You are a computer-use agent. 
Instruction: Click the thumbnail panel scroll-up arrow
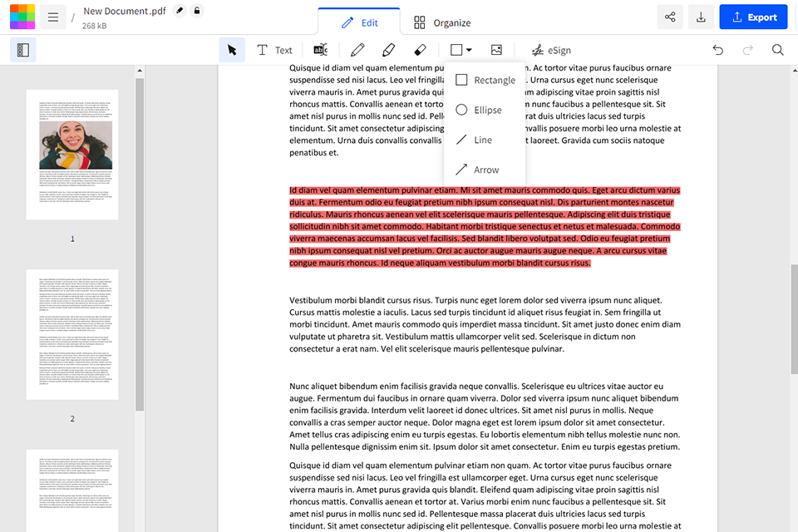(140, 71)
